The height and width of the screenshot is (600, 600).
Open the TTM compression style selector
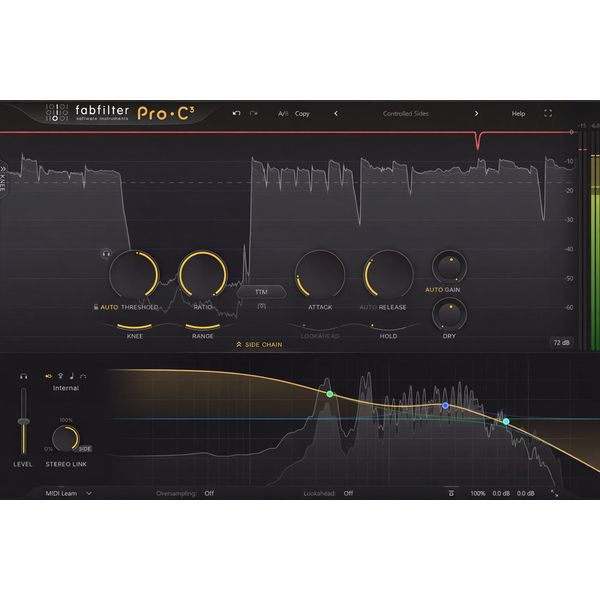point(261,292)
